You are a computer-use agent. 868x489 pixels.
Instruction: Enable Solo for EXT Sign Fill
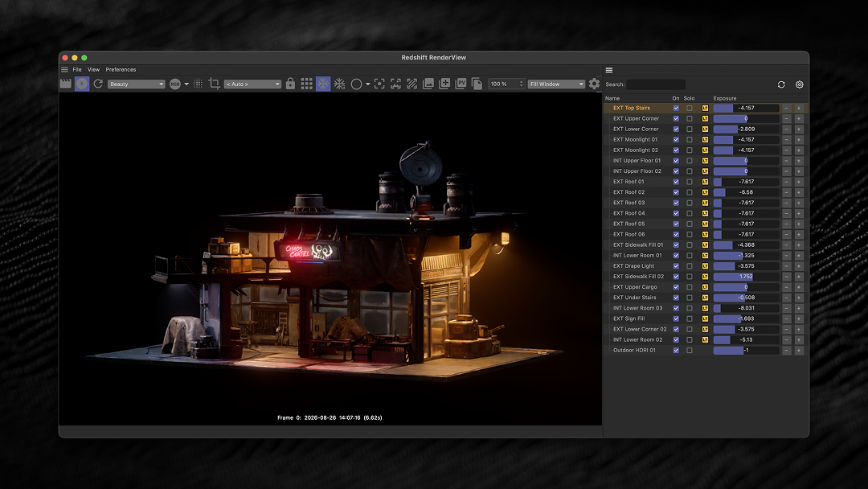(x=690, y=318)
